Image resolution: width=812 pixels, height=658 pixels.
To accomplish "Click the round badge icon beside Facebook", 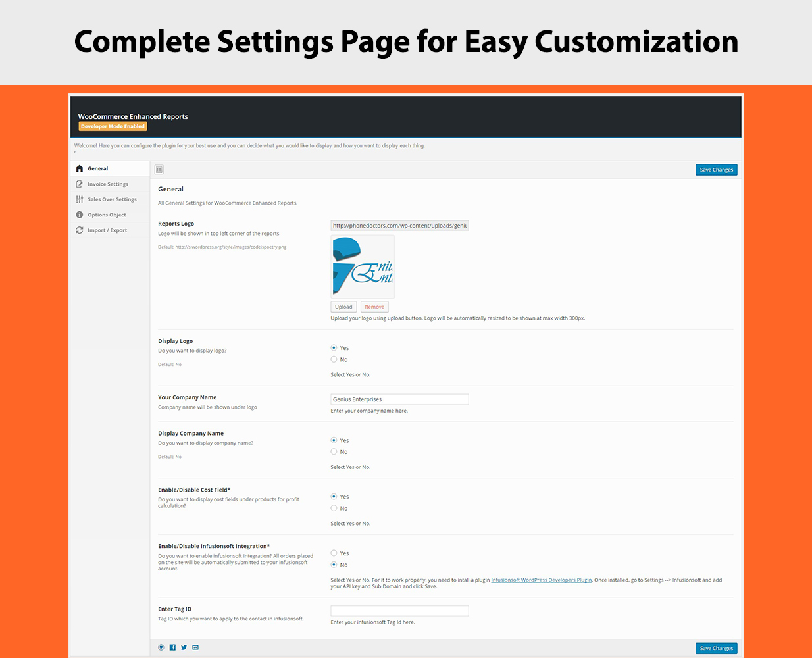I will (x=161, y=648).
